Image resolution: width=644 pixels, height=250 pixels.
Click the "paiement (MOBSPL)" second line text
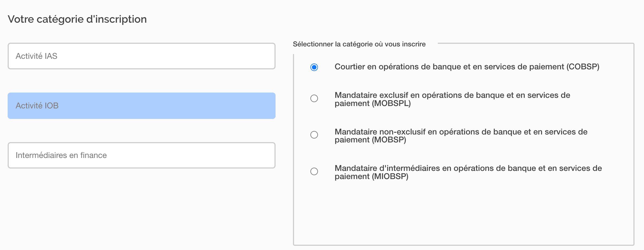tap(373, 103)
